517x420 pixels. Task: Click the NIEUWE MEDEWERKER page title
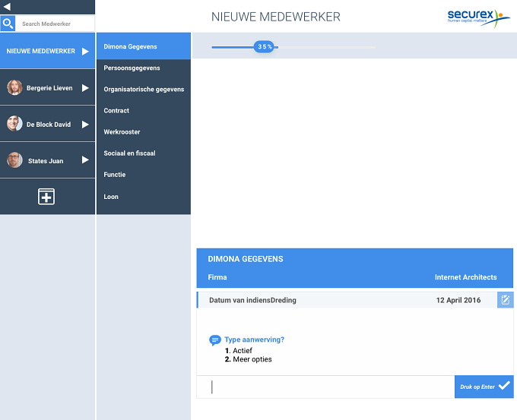click(276, 17)
